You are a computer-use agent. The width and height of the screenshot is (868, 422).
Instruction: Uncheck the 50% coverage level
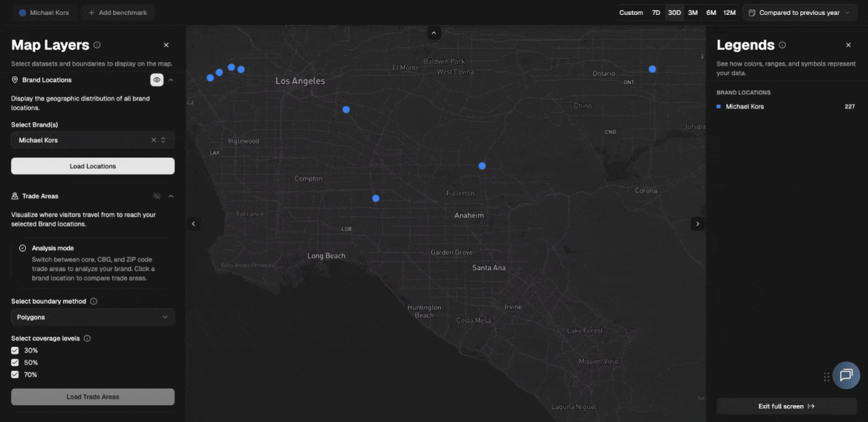[15, 362]
